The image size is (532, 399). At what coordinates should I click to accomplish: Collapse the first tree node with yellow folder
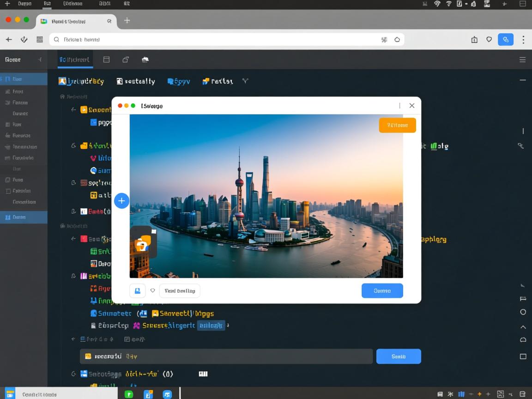73,110
